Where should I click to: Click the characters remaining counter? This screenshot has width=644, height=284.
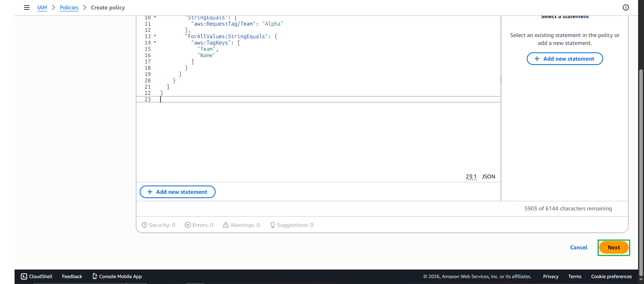pyautogui.click(x=568, y=208)
